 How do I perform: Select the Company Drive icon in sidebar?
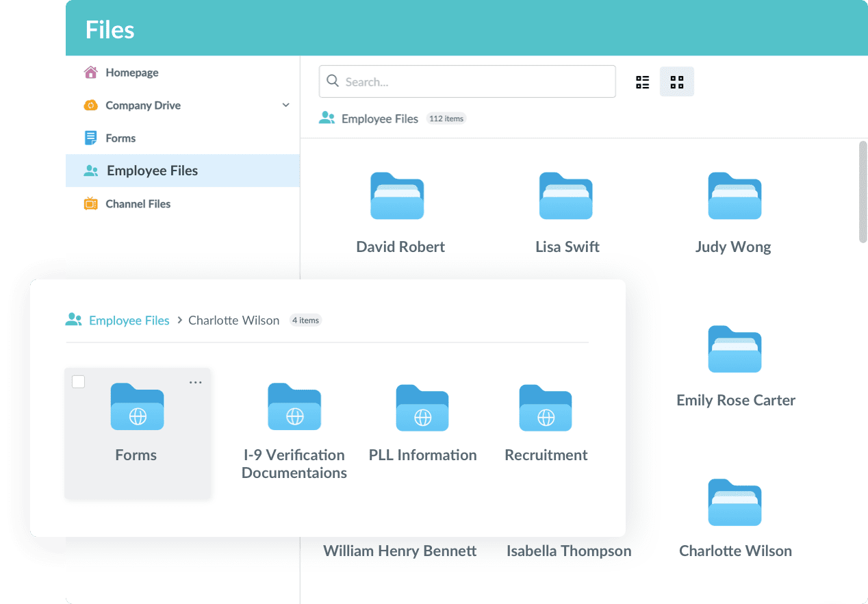(x=91, y=105)
